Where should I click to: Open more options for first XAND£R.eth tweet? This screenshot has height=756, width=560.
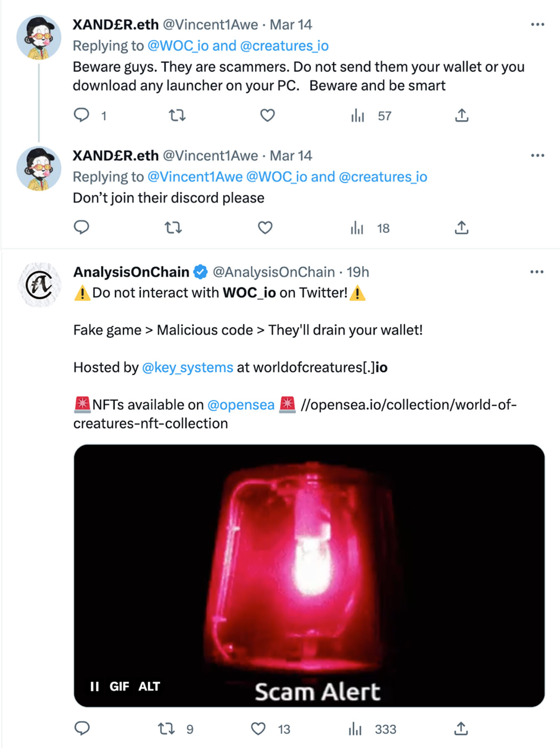pyautogui.click(x=537, y=25)
